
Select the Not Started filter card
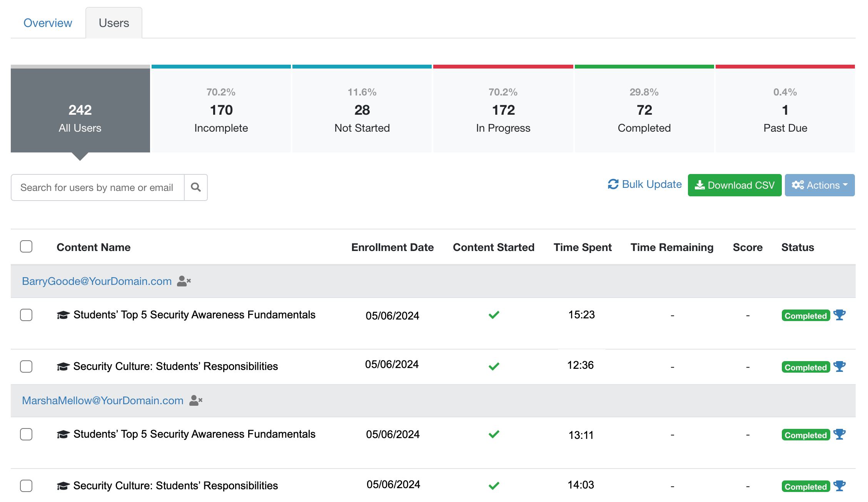(362, 110)
